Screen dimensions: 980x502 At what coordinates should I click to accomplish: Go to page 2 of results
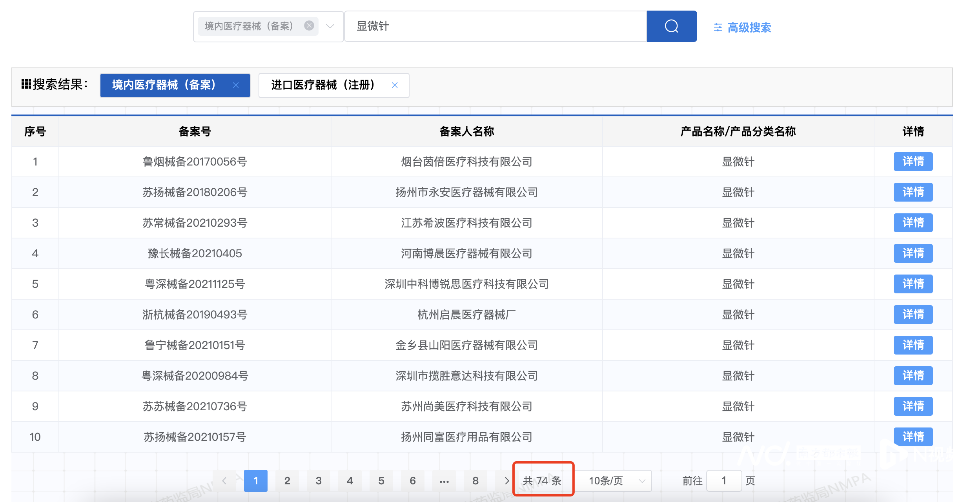[x=287, y=480]
